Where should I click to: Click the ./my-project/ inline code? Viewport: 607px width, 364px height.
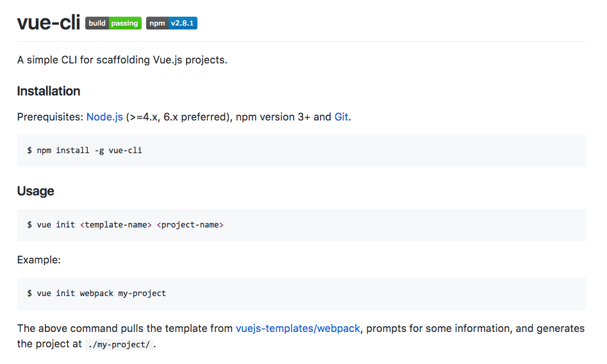[119, 344]
